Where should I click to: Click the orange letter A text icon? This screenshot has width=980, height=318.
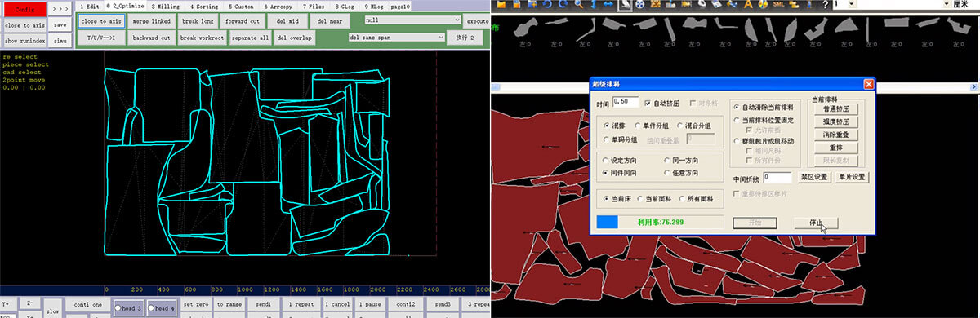tap(747, 4)
